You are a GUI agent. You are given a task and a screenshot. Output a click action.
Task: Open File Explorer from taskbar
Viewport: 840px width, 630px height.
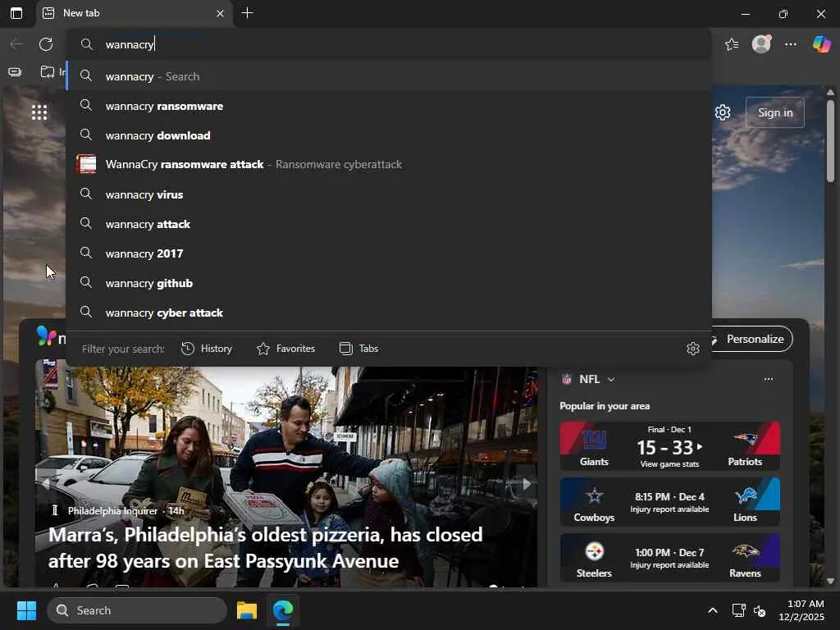[x=247, y=610]
